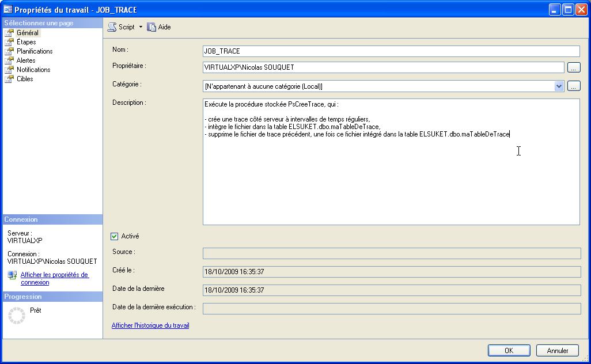Image resolution: width=591 pixels, height=364 pixels.
Task: Open the Notifications page
Action: coord(33,70)
